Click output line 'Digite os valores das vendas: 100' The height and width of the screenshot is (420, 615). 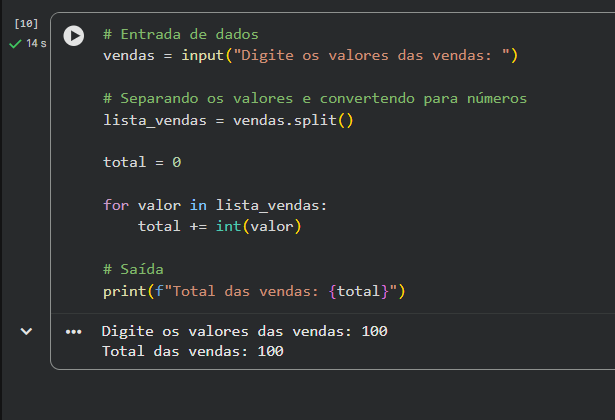[245, 332]
